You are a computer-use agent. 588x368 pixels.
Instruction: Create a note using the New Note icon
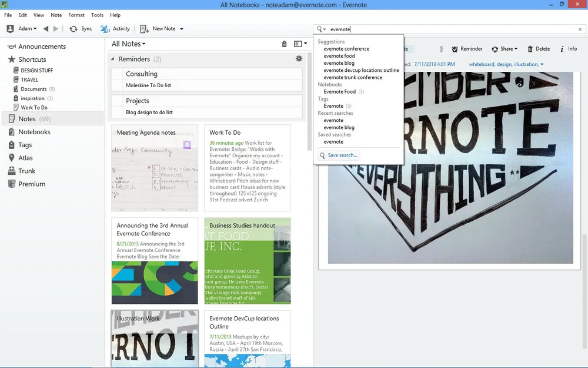(143, 28)
